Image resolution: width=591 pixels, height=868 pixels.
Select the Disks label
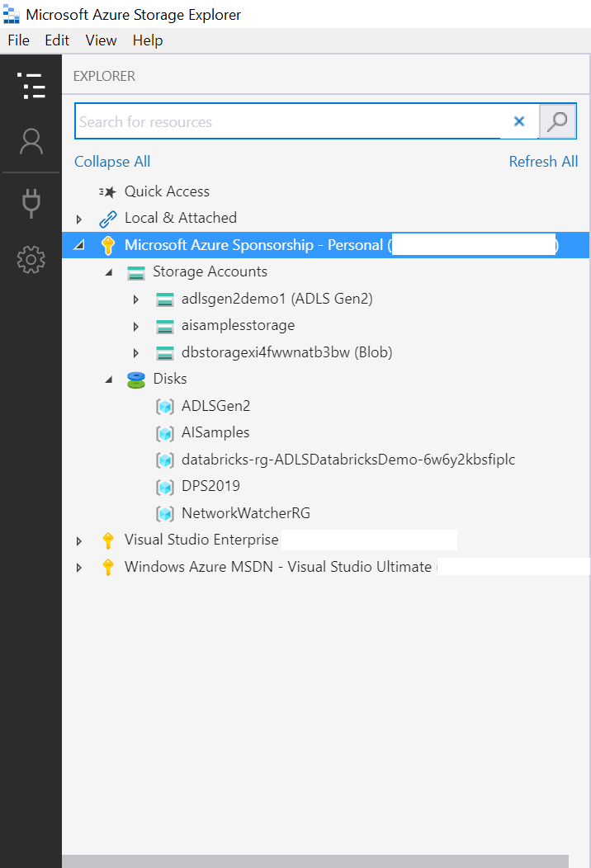pyautogui.click(x=170, y=379)
